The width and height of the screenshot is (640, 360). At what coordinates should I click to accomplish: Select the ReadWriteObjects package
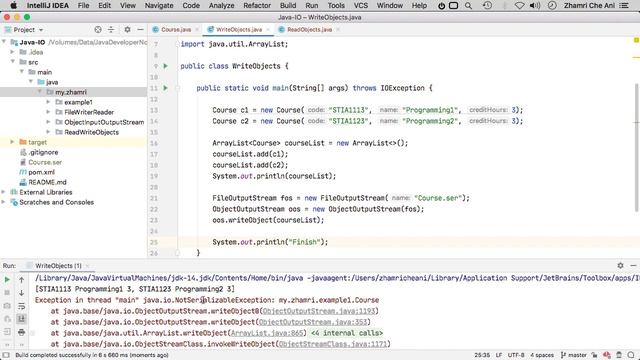[x=91, y=132]
